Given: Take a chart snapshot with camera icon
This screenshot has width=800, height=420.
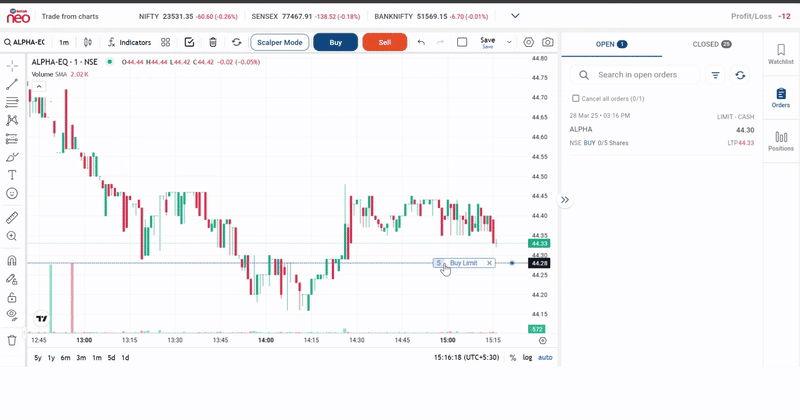Looking at the screenshot, I should coord(547,42).
